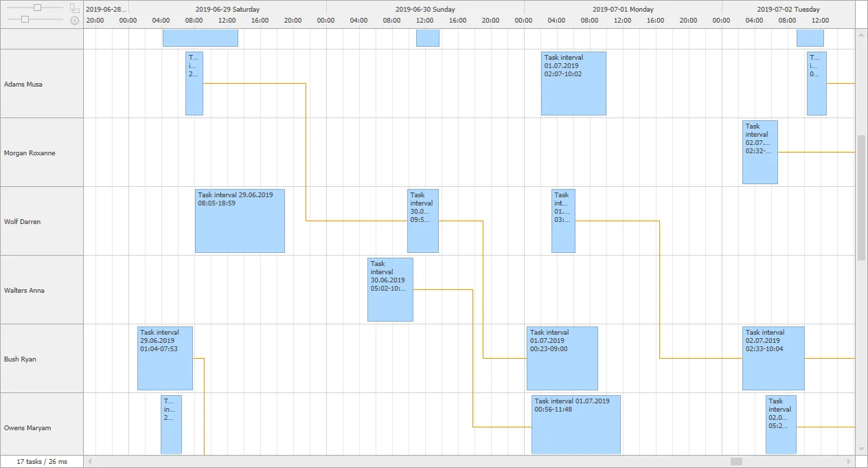Viewport: 868px width, 468px height.
Task: Click the horizontal scrollbar left arrow
Action: click(89, 461)
